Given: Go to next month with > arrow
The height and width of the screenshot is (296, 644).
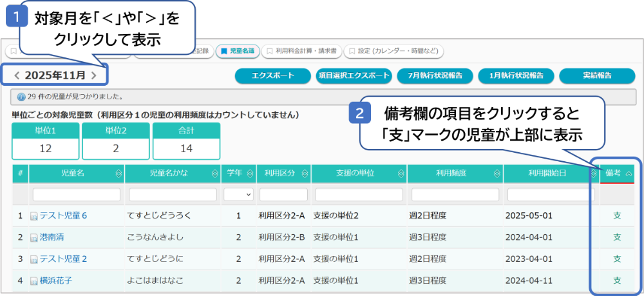Looking at the screenshot, I should 94,75.
